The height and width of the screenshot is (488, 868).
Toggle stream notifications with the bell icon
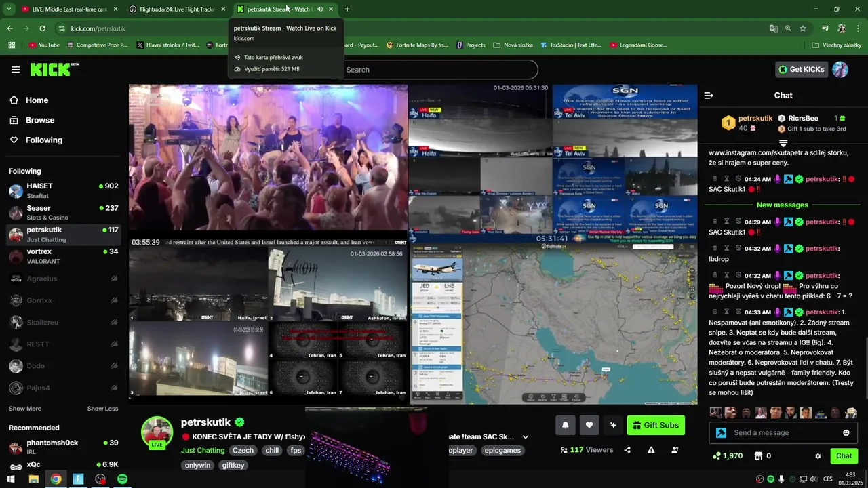tap(566, 425)
